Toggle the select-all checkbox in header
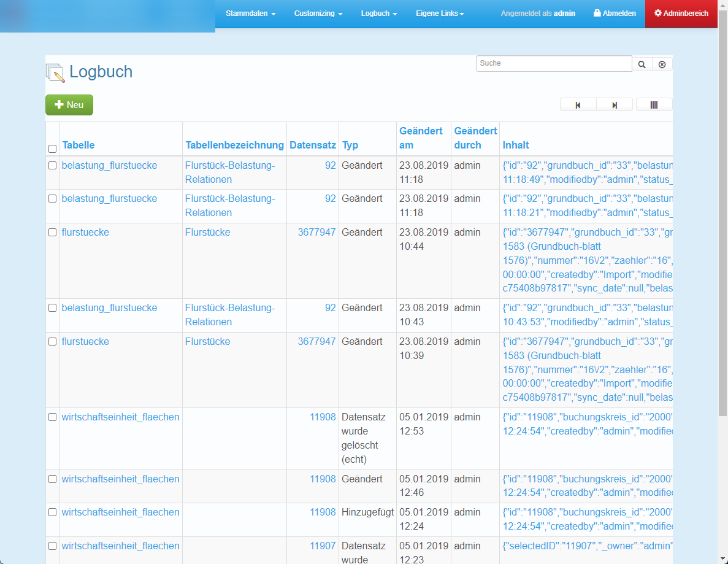 53,149
